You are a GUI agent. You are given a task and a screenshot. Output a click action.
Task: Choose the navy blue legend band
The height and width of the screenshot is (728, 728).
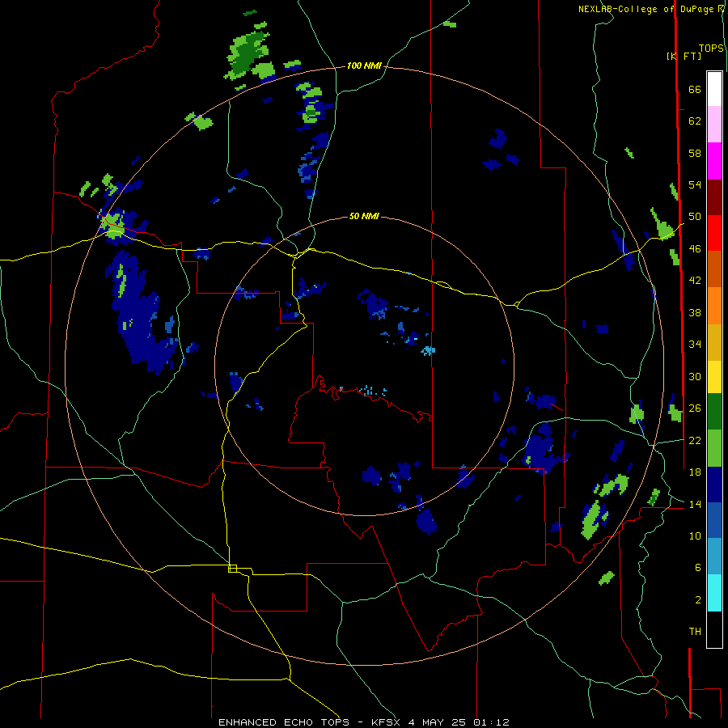pyautogui.click(x=714, y=485)
